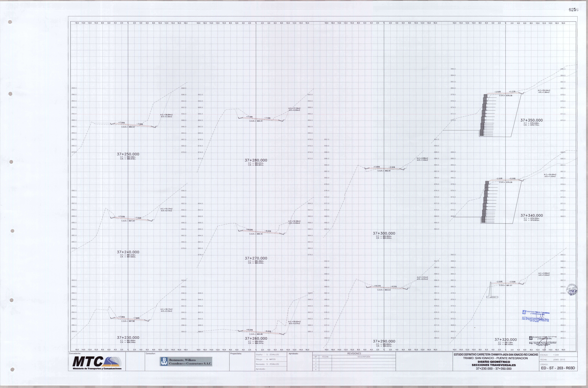Click TRAMO: SAN IGNACIO - PUENTE INTEGRACION

pos(495,358)
